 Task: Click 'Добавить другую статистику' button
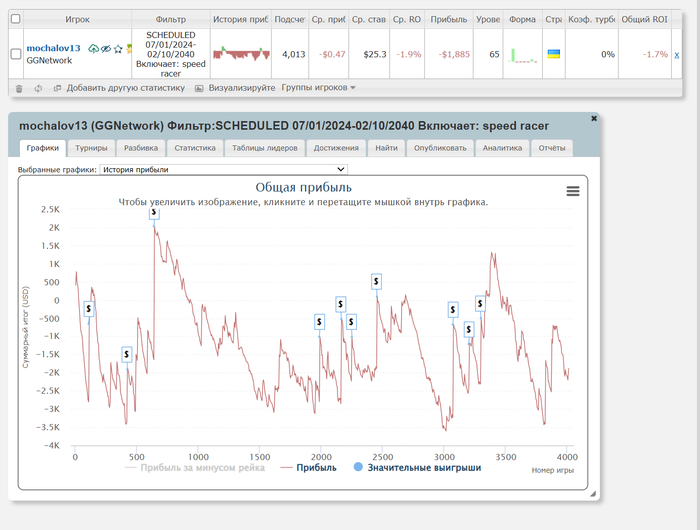pos(125,88)
